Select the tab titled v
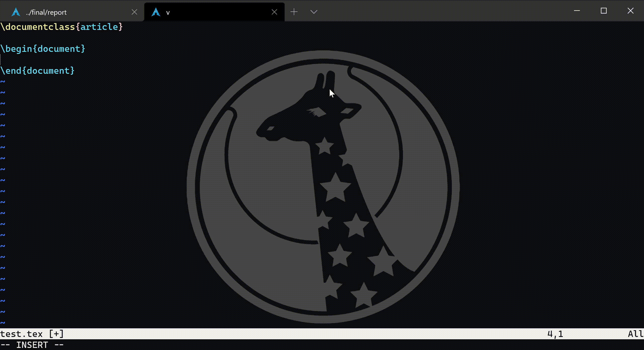The width and height of the screenshot is (644, 350). pos(214,12)
